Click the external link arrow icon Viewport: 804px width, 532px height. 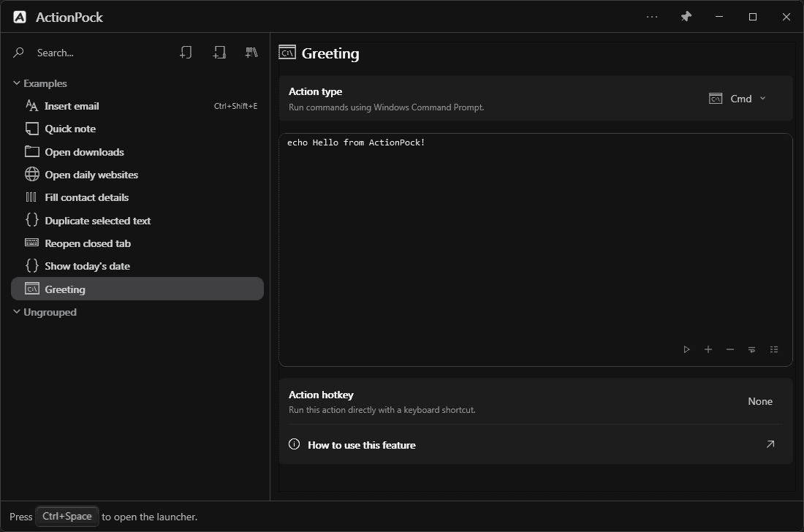pyautogui.click(x=770, y=444)
